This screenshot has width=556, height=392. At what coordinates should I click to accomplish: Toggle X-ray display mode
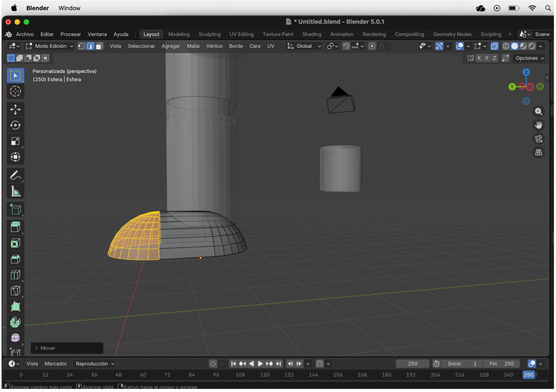pyautogui.click(x=494, y=46)
